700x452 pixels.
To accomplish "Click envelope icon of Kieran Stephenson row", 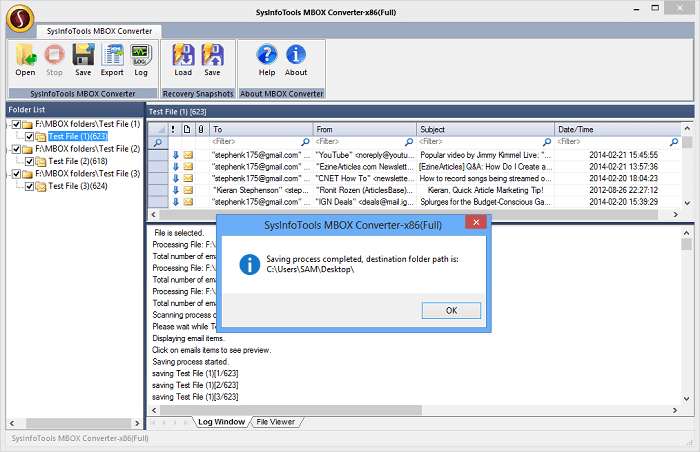I will pos(188,190).
